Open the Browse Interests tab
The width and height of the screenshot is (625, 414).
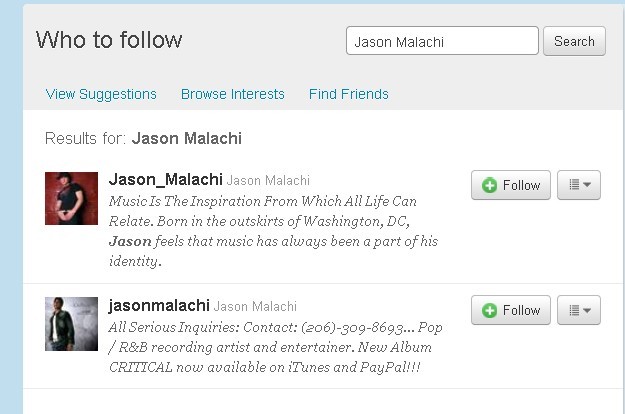233,94
